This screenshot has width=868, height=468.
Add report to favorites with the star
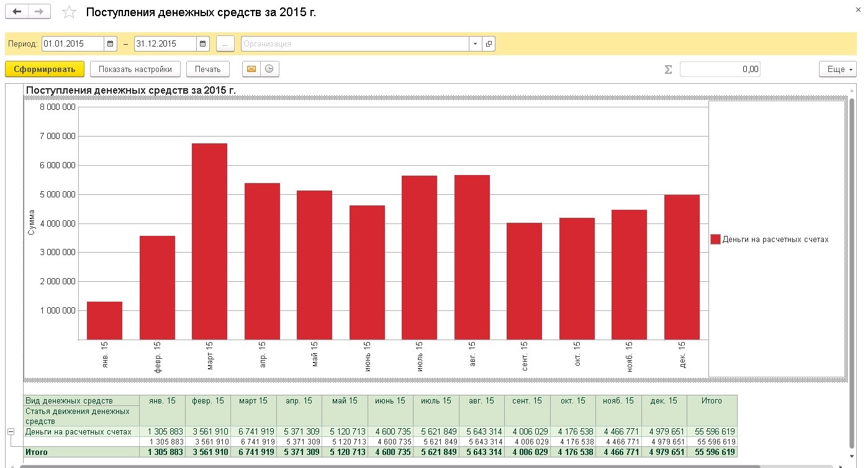70,12
